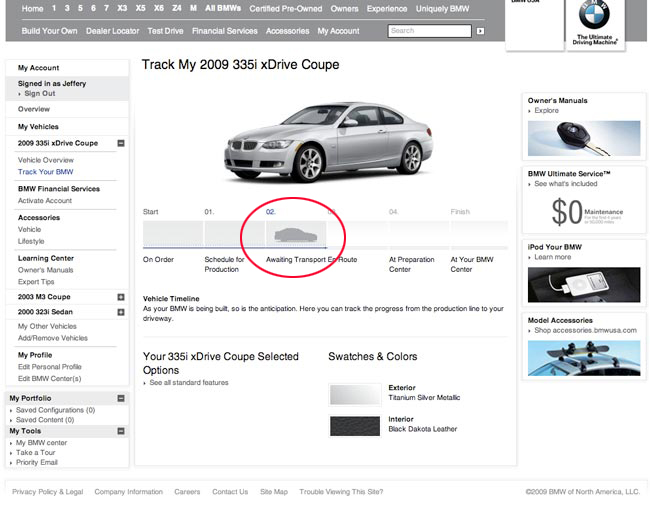Open Financial Services in top navigation

(225, 31)
